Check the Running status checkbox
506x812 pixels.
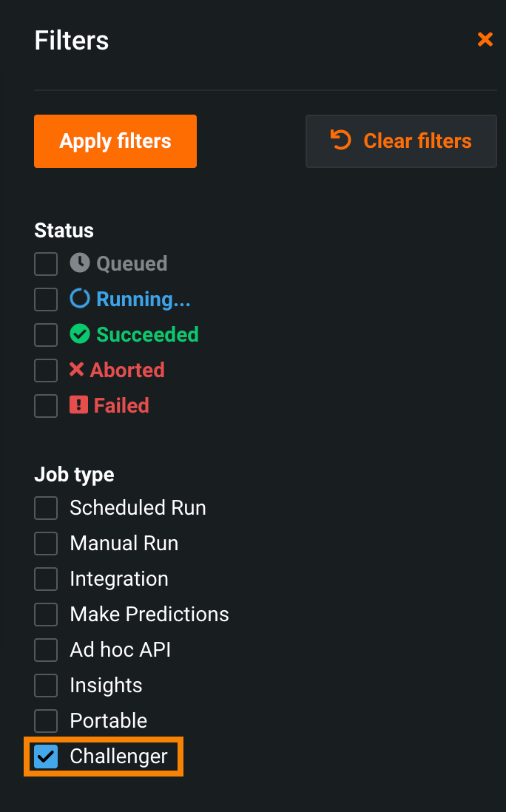click(x=46, y=300)
